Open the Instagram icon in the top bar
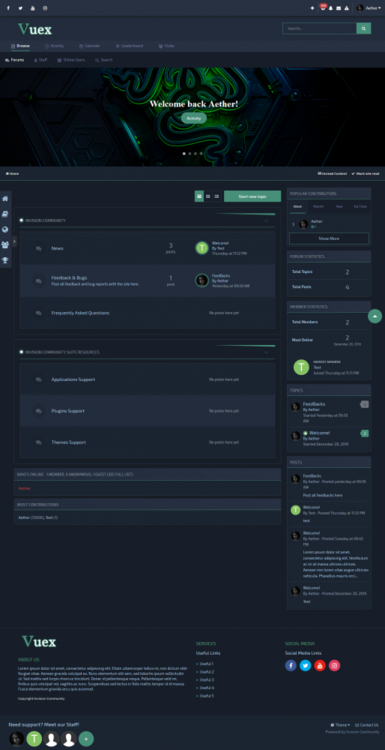The width and height of the screenshot is (385, 750). click(45, 8)
